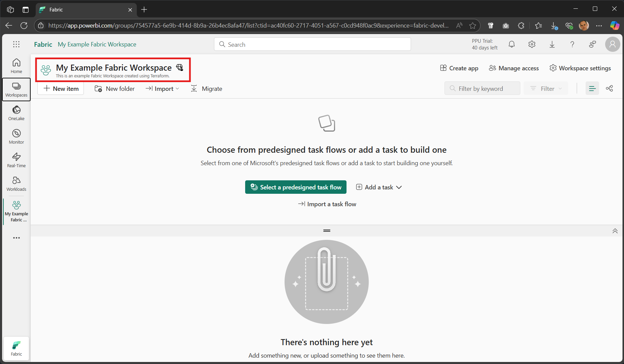This screenshot has width=624, height=364.
Task: Open Workspace settings
Action: pos(580,68)
